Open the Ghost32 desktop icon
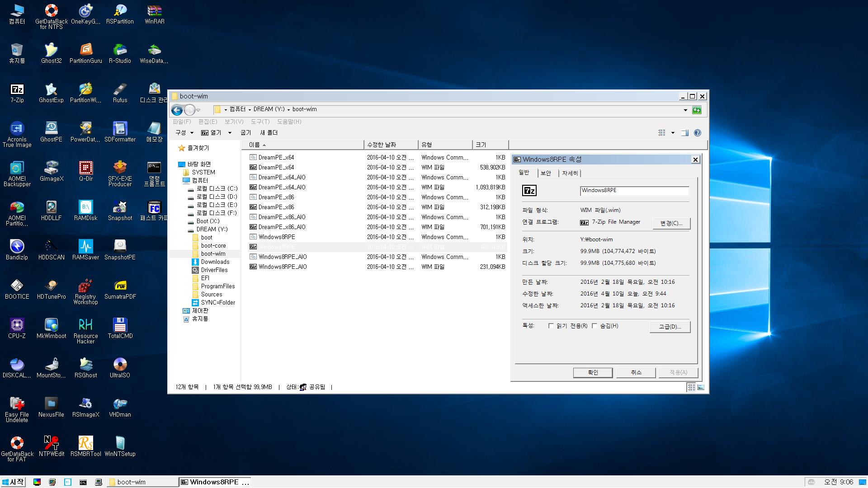 click(x=52, y=53)
